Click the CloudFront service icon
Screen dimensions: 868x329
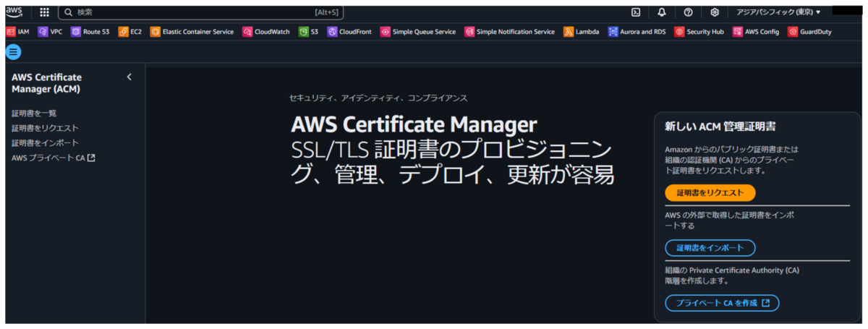tap(332, 32)
